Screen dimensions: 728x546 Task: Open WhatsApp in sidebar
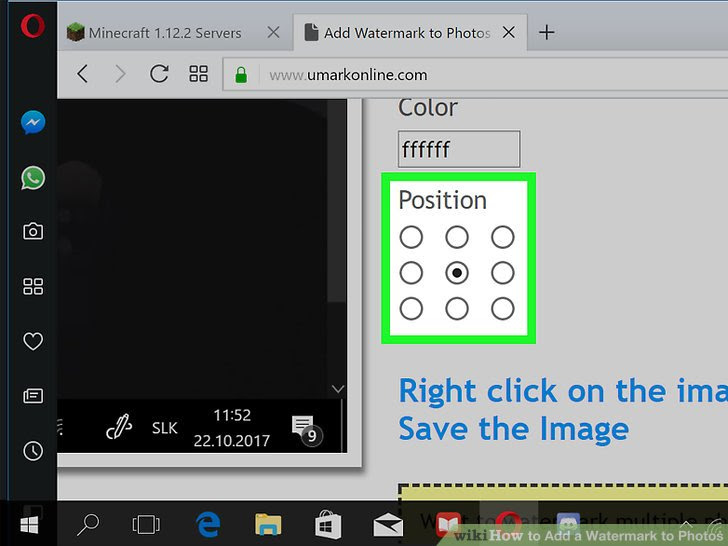(x=33, y=178)
